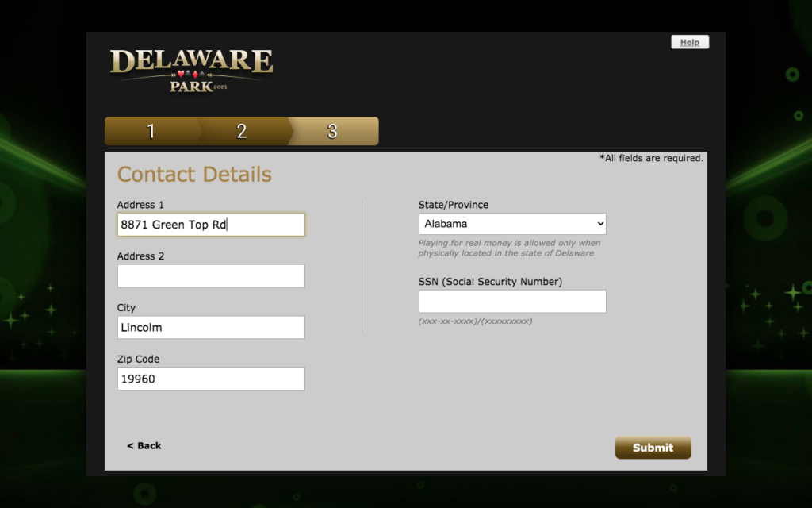
Task: Edit the City field containing Lincolm
Action: pos(211,327)
